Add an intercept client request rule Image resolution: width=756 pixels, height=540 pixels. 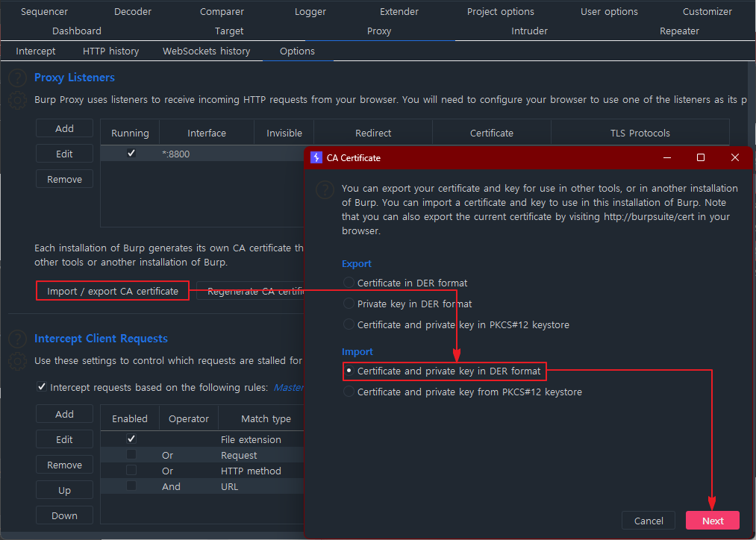65,414
